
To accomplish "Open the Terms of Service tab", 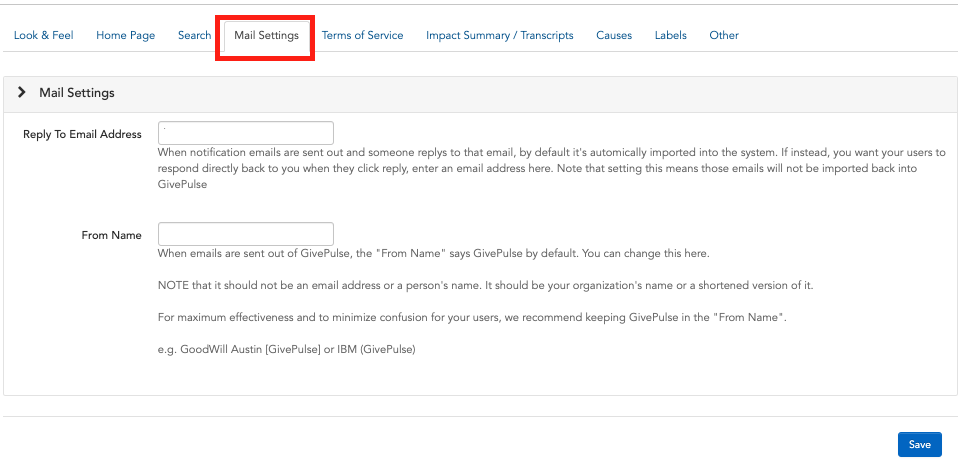I will click(363, 35).
